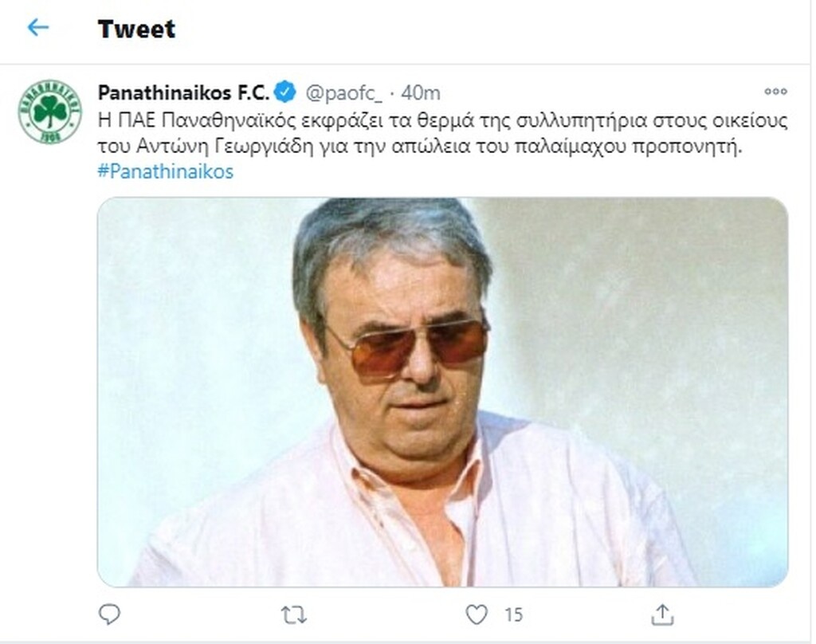The height and width of the screenshot is (644, 816).
Task: Click the heart icon under the photo
Action: 478,614
